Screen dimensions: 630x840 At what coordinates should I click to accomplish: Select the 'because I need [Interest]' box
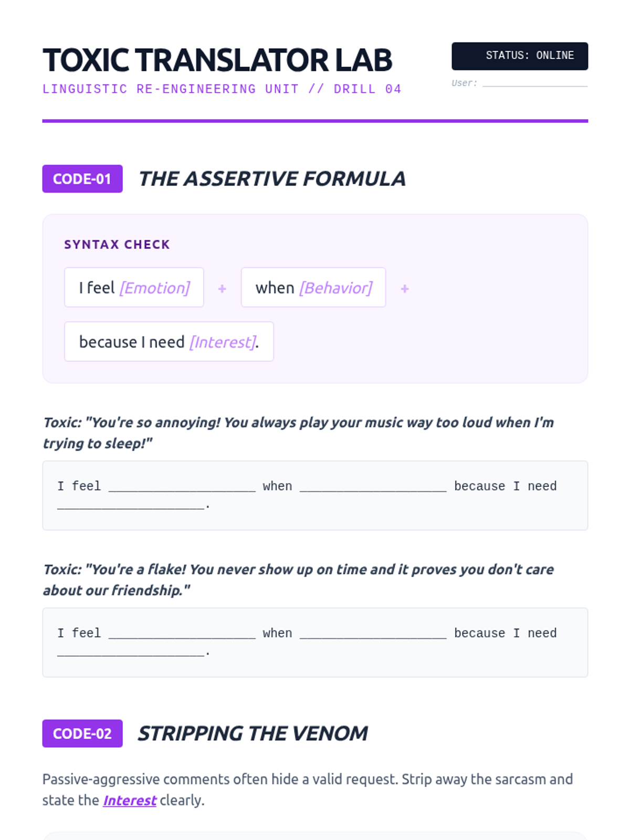169,342
